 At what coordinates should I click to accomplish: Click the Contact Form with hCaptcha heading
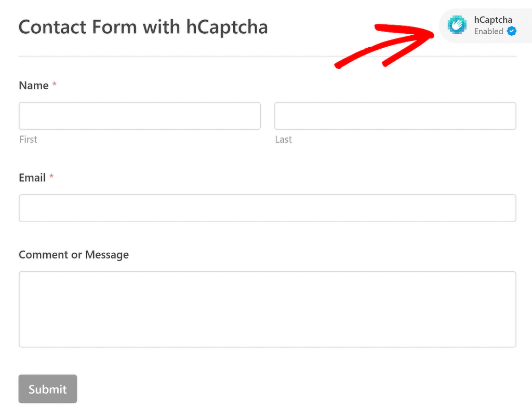(x=143, y=26)
